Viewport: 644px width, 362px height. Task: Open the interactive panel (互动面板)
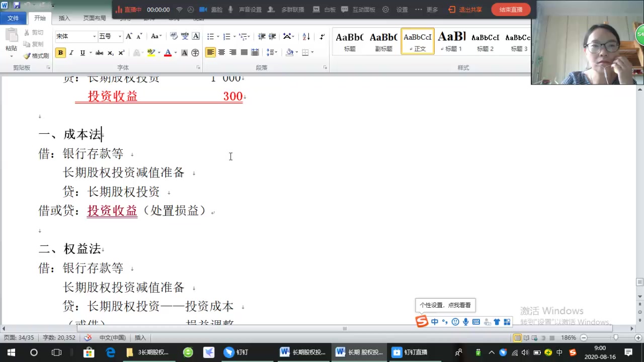358,10
